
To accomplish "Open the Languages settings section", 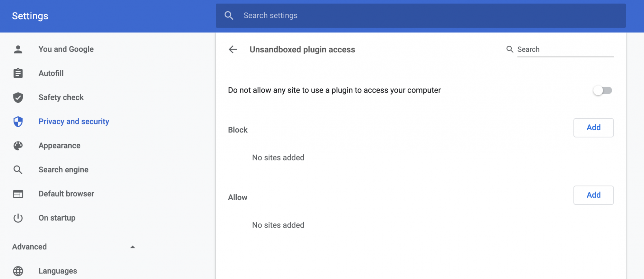I will coord(58,271).
